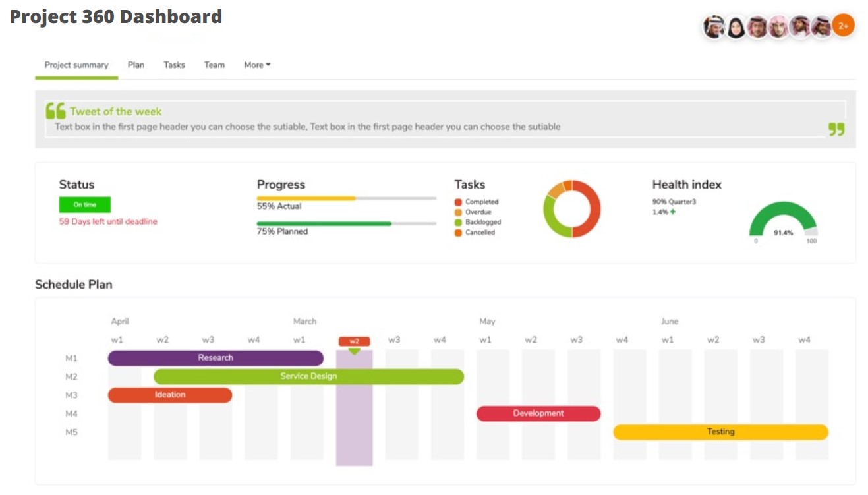Switch to the Plan tab
The height and width of the screenshot is (495, 868).
click(136, 65)
